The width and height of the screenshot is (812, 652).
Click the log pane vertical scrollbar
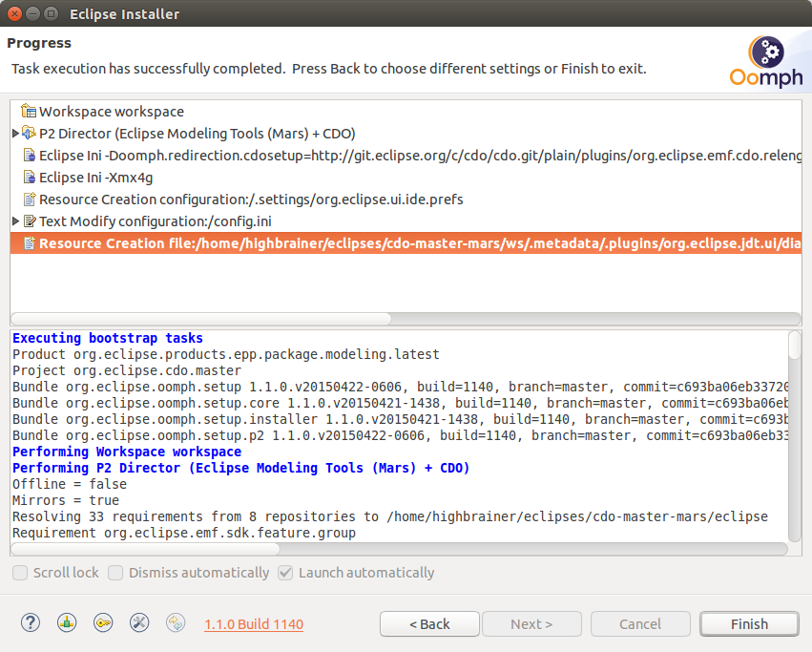pyautogui.click(x=795, y=346)
